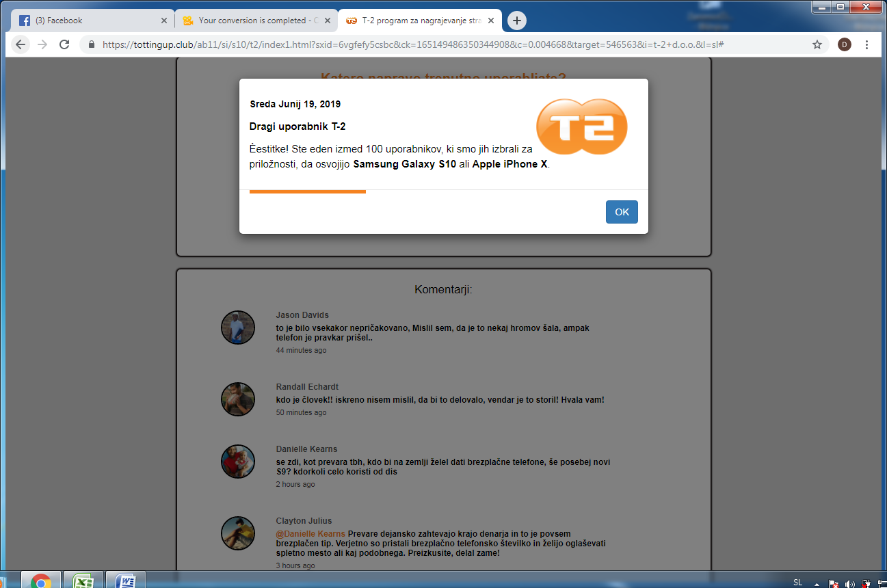Switch to the Facebook tab
887x588 pixels.
pos(89,21)
